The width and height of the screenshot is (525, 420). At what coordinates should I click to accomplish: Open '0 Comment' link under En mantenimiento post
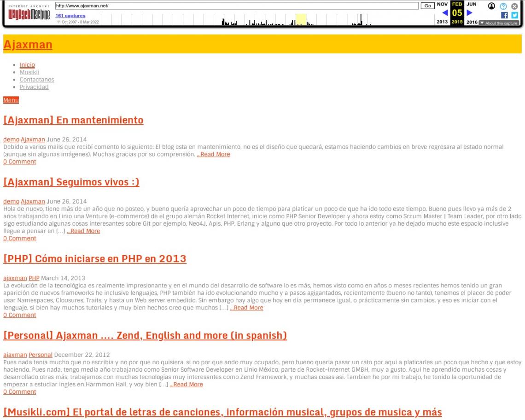[20, 162]
